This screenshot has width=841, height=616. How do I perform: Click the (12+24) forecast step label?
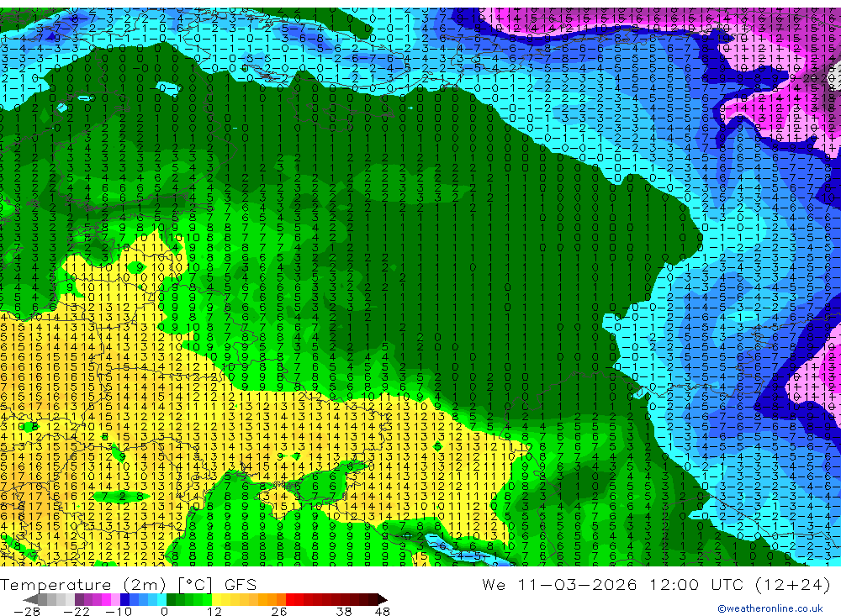(793, 584)
